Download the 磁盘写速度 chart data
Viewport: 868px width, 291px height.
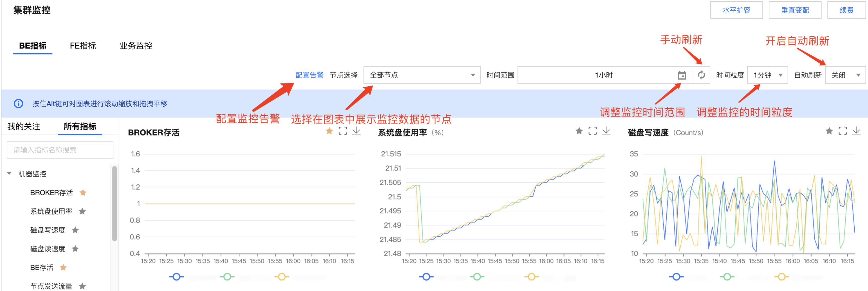[x=856, y=131]
